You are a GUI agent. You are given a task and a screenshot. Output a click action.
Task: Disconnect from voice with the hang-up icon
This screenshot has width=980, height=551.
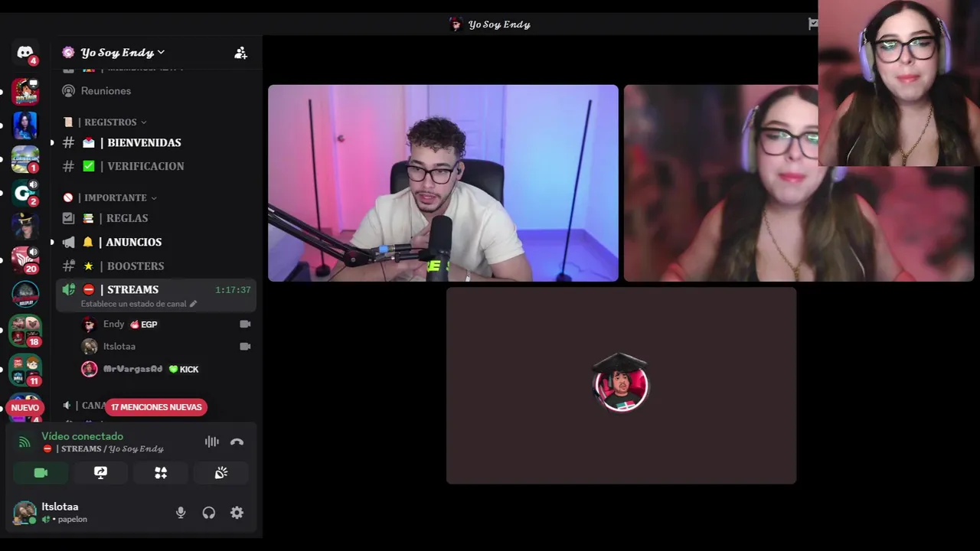click(x=237, y=442)
